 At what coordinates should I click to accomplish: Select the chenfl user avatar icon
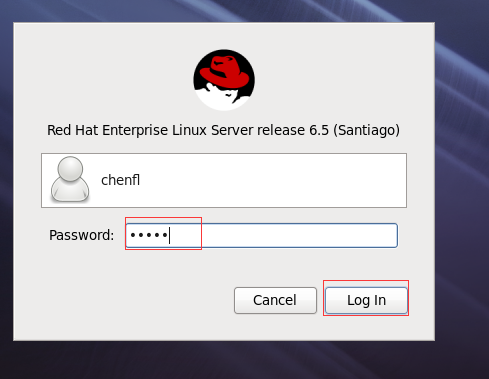click(70, 179)
